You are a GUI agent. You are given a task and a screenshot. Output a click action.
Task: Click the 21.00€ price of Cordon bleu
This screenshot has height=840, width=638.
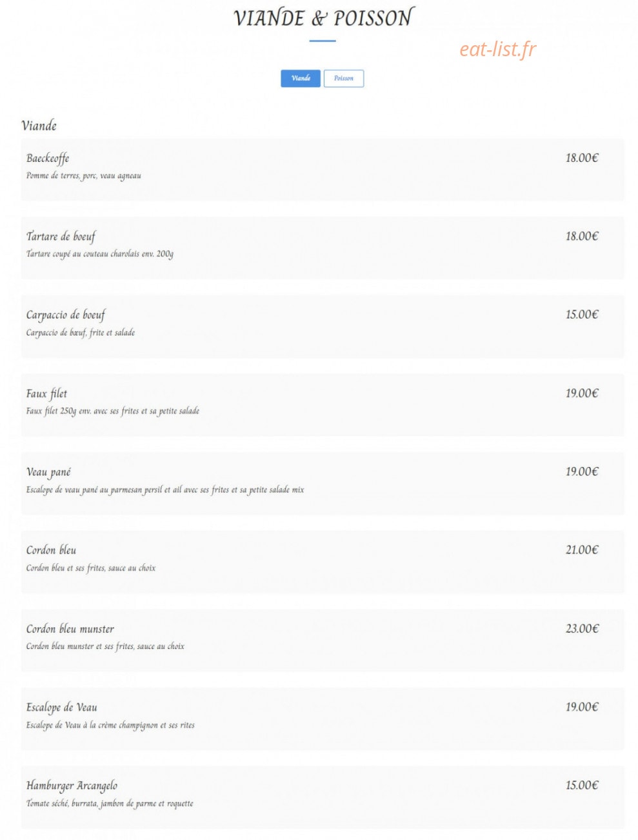click(582, 550)
